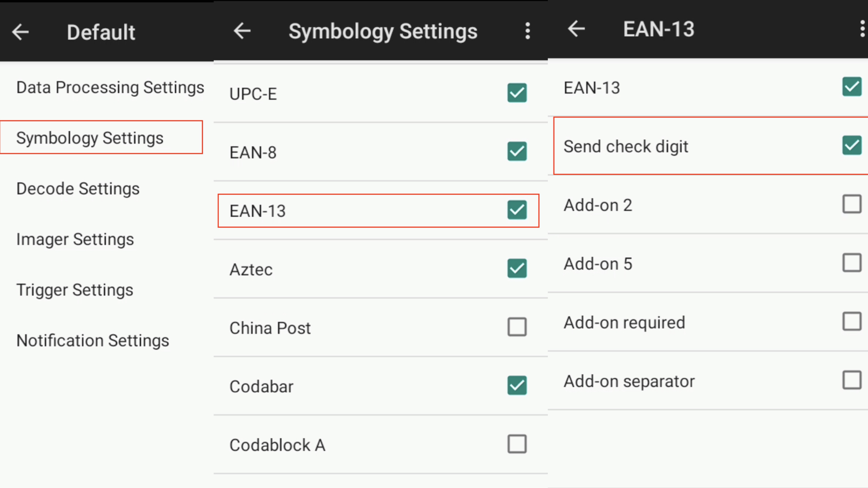Open Symbology Settings from the Default menu

[x=101, y=137]
